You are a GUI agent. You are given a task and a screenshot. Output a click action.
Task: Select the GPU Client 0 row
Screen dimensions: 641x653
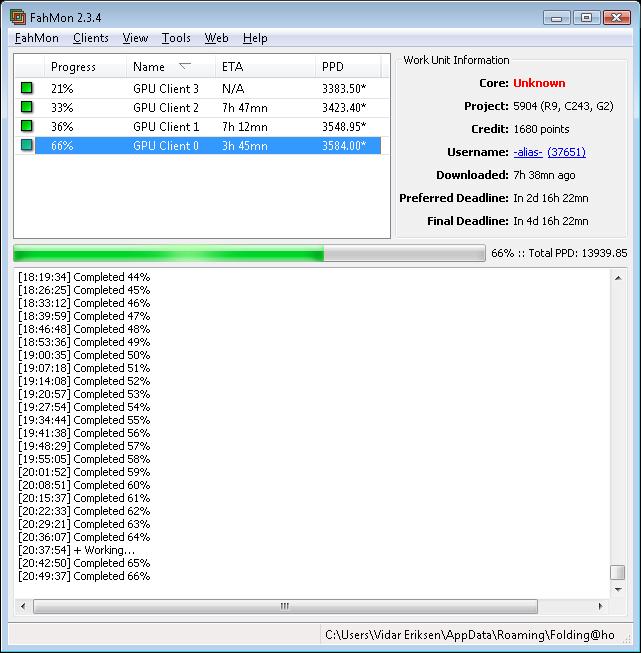202,146
